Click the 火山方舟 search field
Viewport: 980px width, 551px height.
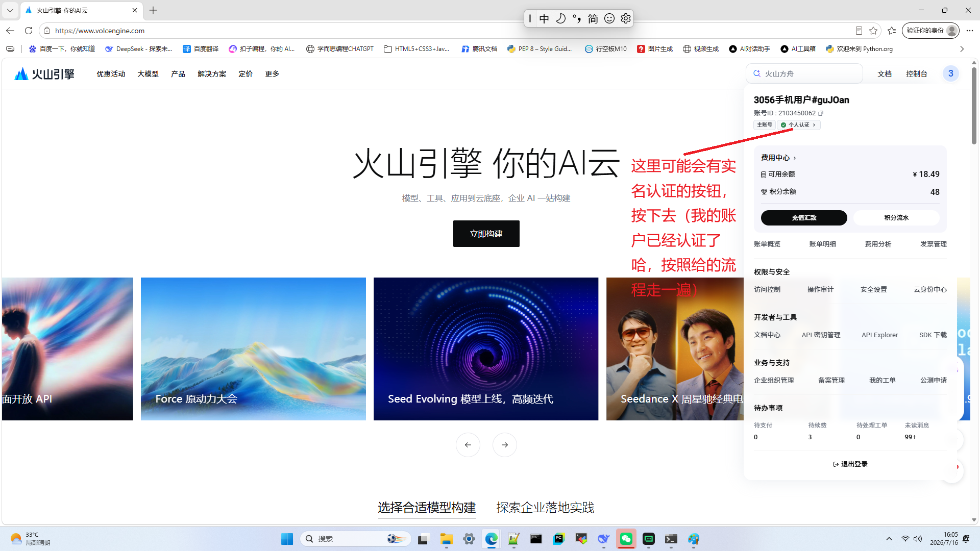(804, 74)
